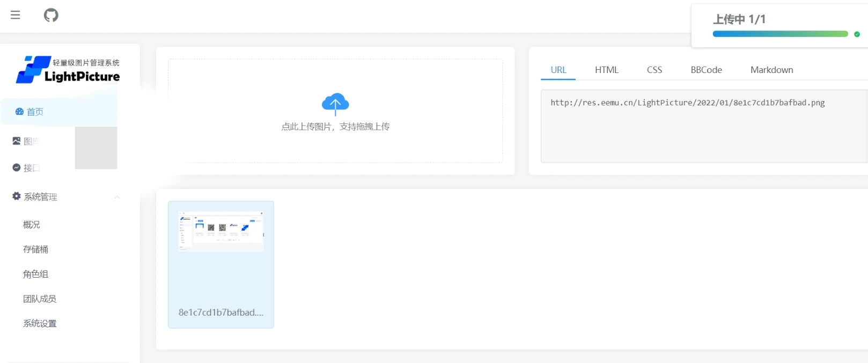The image size is (868, 363).
Task: Click the green upload success checkmark
Action: click(857, 34)
